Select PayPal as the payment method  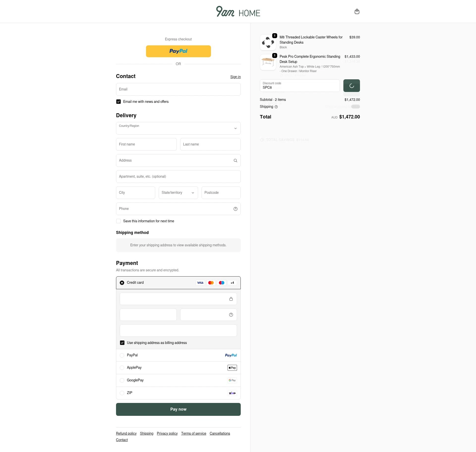point(122,355)
